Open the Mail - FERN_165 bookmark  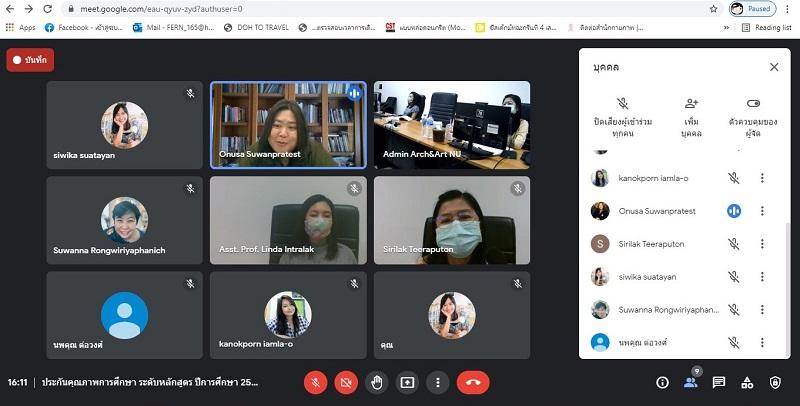174,28
